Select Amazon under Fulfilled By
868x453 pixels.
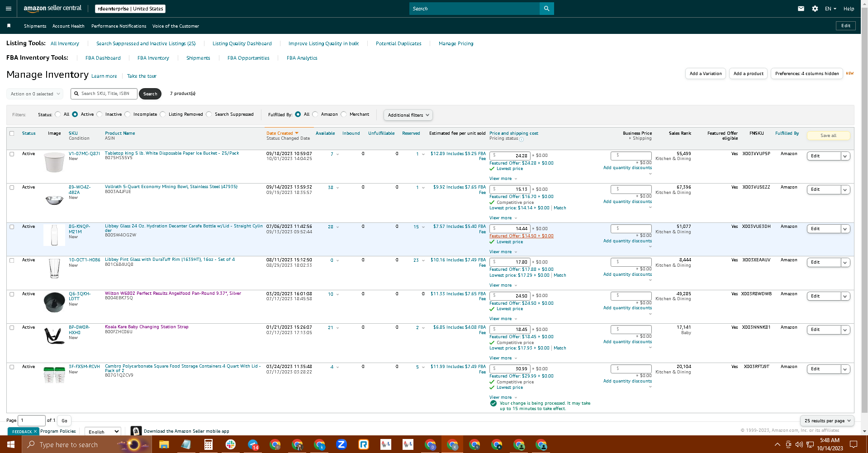(x=315, y=114)
